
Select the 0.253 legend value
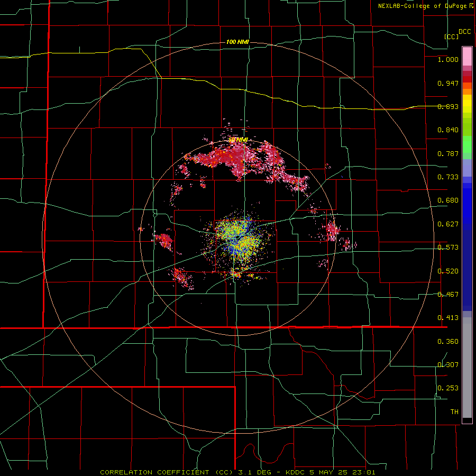(x=448, y=388)
